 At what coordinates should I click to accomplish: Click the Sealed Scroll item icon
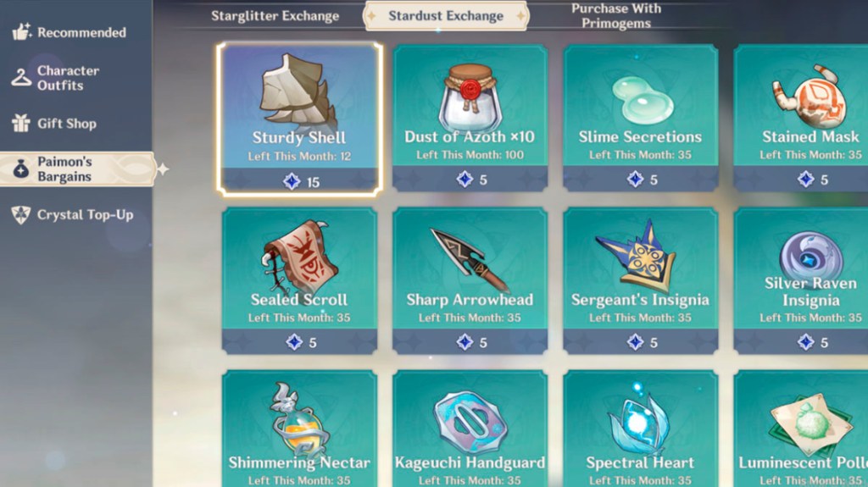click(x=299, y=256)
